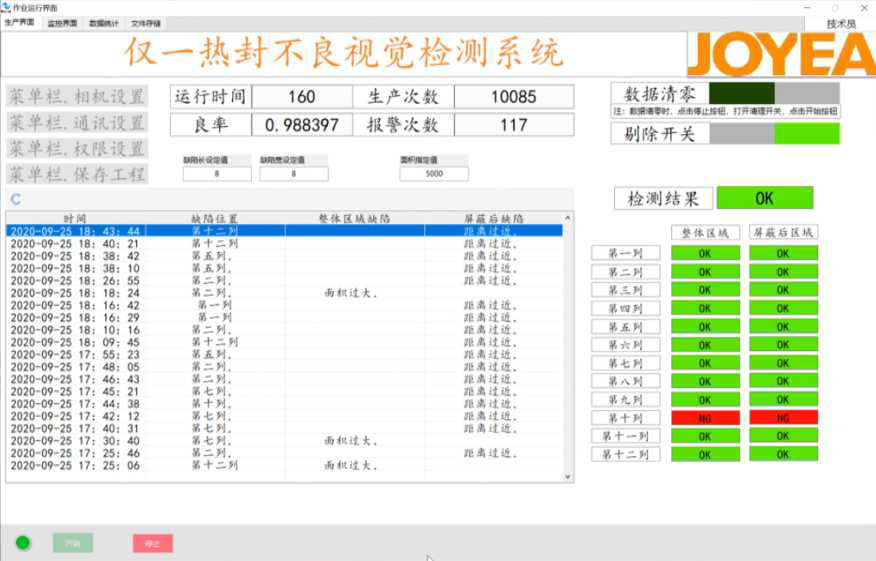Select the row dated 2020-09-25 17:55:23
This screenshot has height=561, width=876.
[x=284, y=354]
